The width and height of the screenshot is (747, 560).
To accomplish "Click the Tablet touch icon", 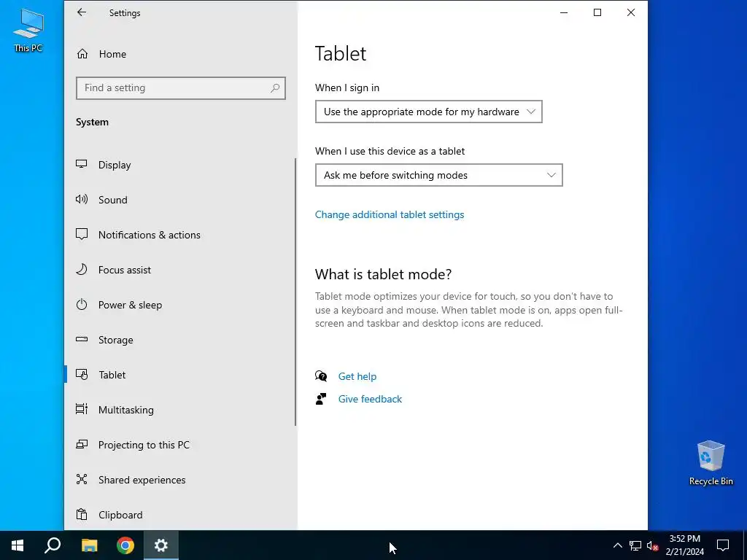I will (x=82, y=375).
